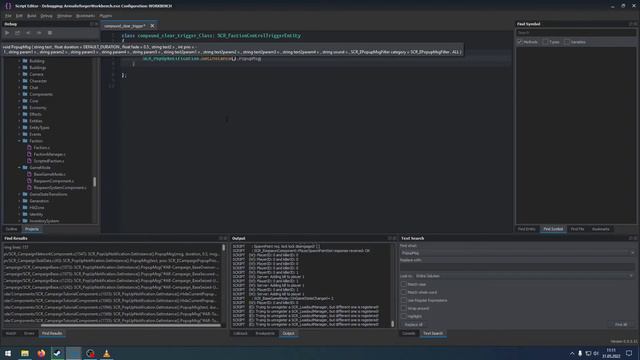640x360 pixels.
Task: Click the Replace with input field
Action: 517,267
